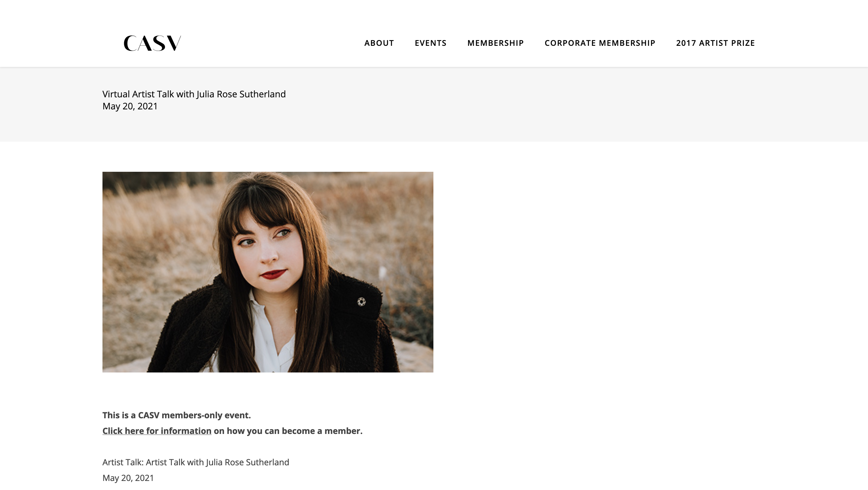
Task: Click the round brooch on the coat
Action: point(361,302)
